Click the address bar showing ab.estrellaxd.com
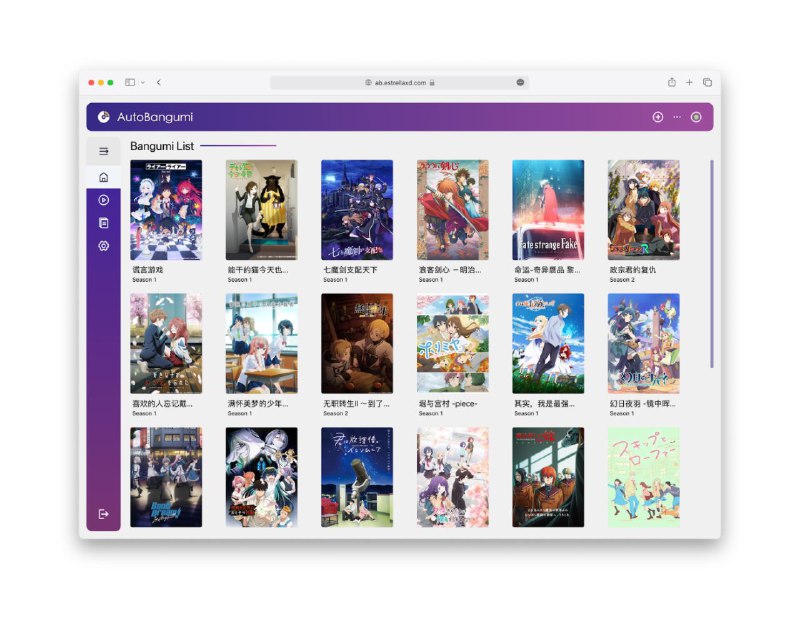 click(399, 82)
